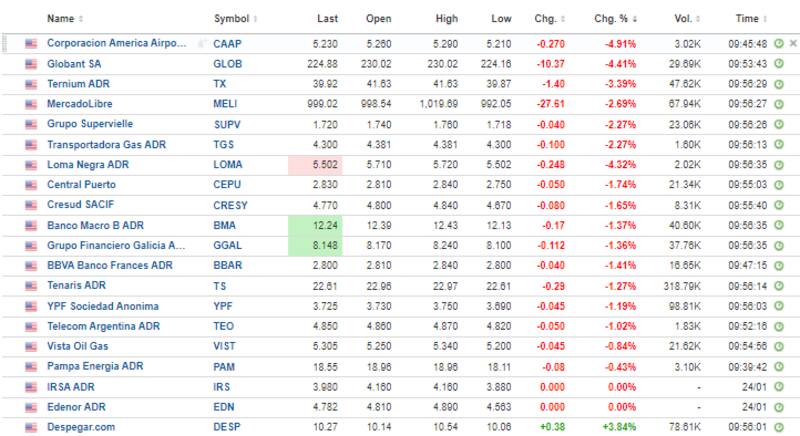Click the US flag icon beside Ternium ADR
The width and height of the screenshot is (800, 436).
[31, 84]
